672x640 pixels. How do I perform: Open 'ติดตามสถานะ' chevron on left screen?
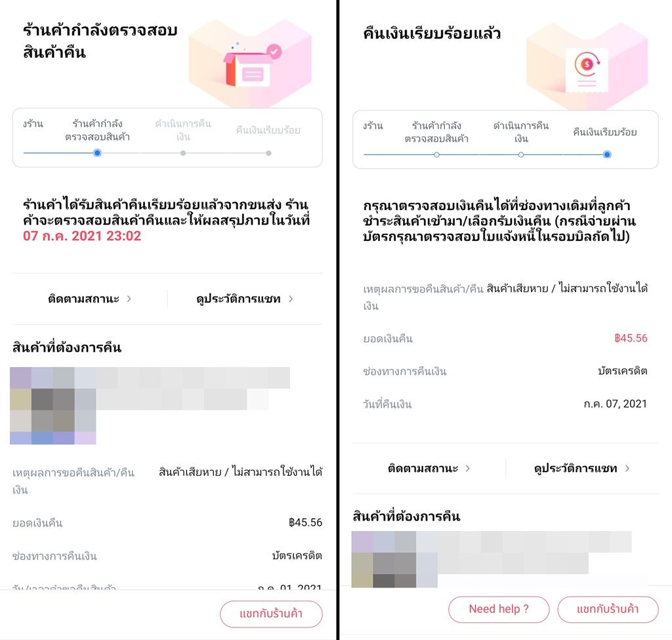click(x=129, y=299)
